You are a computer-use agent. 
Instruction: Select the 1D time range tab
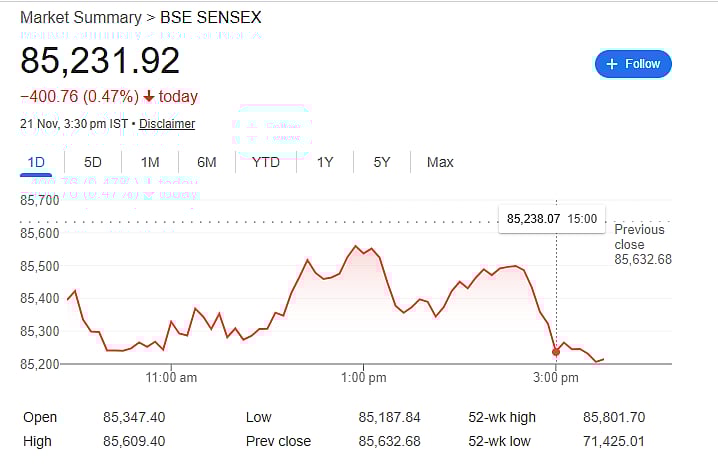pyautogui.click(x=36, y=162)
